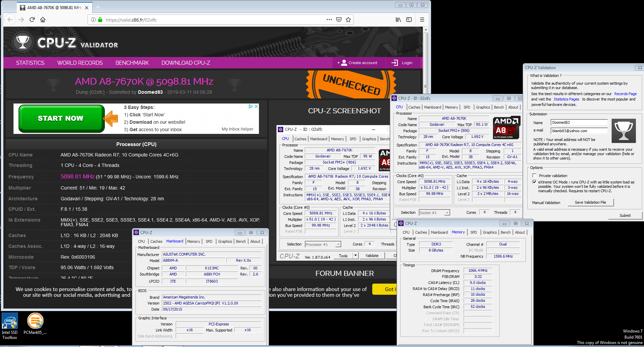The image size is (644, 347).
Task: Click the CPU-Z Mainboard window title icon
Action: (137, 232)
